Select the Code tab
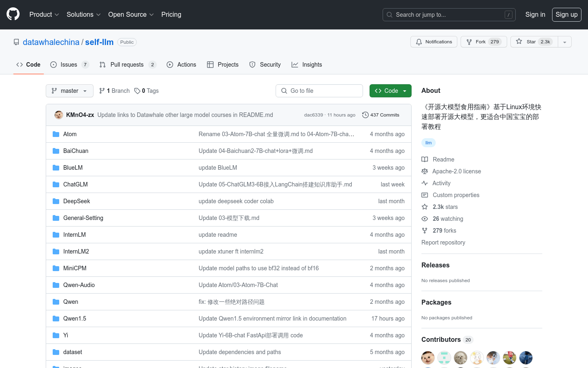 (28, 65)
